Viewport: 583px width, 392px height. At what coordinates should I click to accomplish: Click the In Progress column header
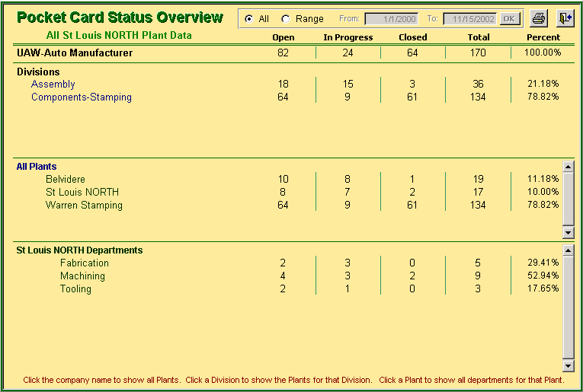[348, 37]
